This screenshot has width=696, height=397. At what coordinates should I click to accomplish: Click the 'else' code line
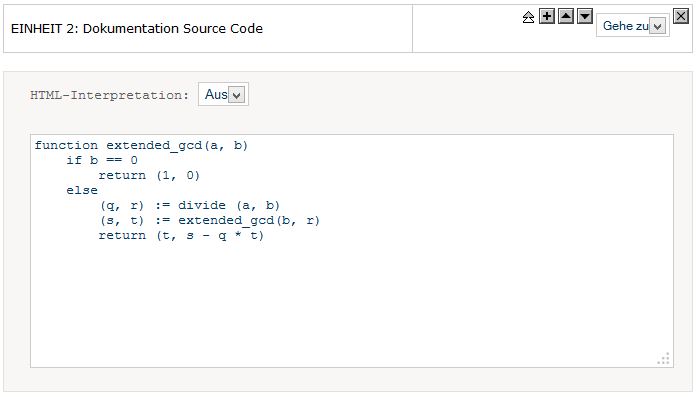coord(82,191)
